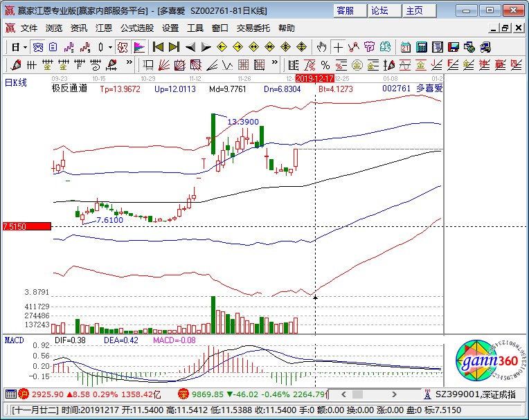Click status bar scroll right arrow
The height and width of the screenshot is (420, 529).
click(x=394, y=394)
